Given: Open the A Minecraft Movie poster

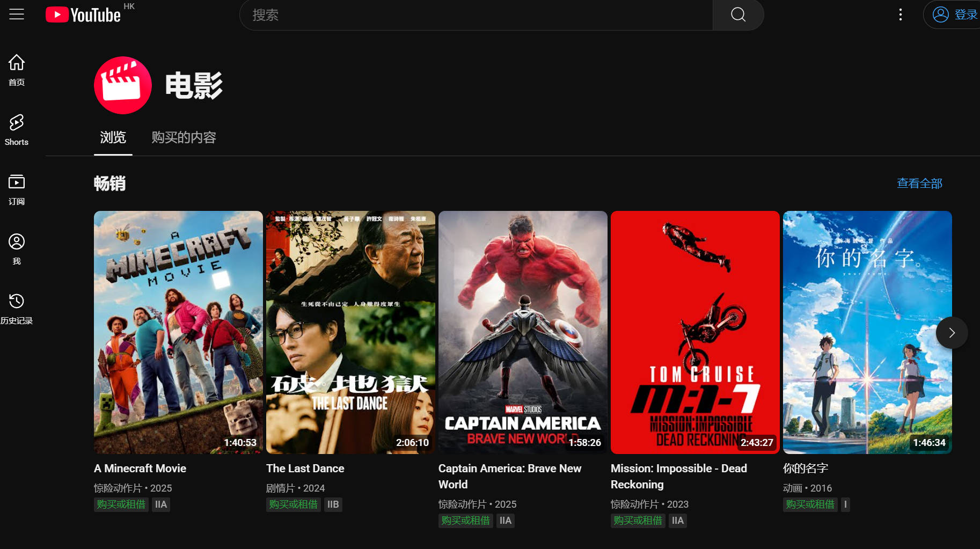Looking at the screenshot, I should (178, 332).
